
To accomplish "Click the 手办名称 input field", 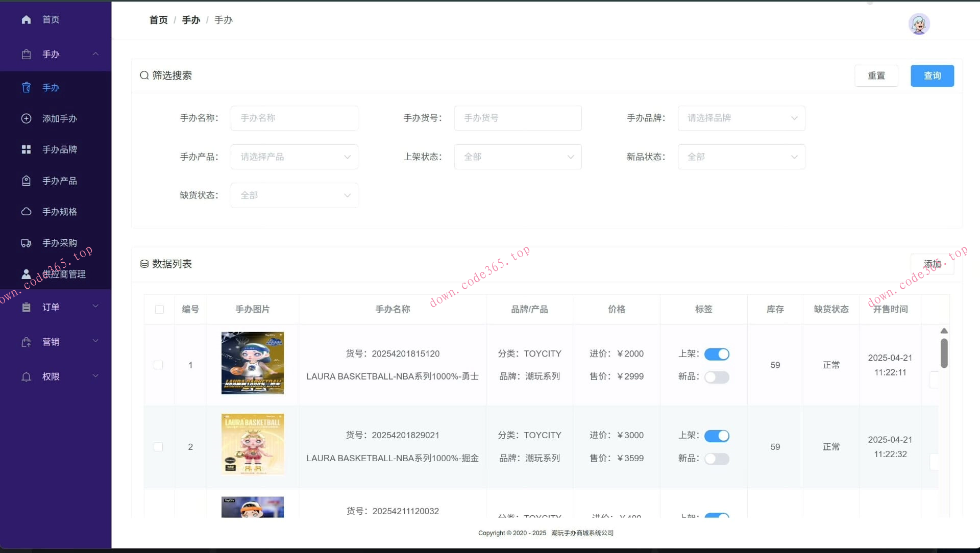I will pyautogui.click(x=294, y=118).
